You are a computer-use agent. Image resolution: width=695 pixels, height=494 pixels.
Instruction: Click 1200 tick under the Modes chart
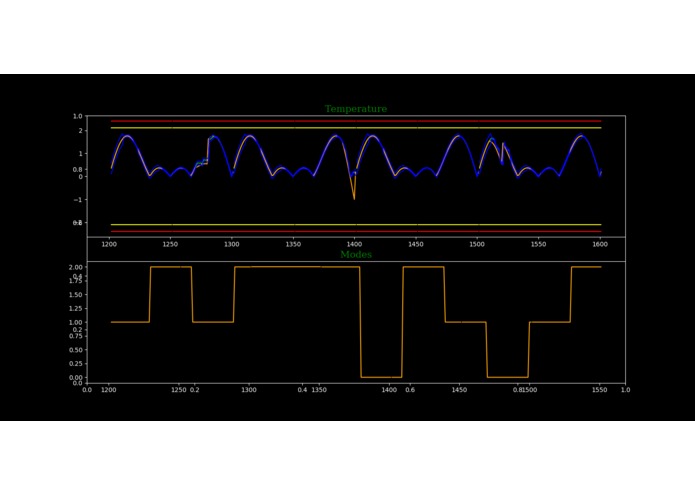[x=109, y=390]
